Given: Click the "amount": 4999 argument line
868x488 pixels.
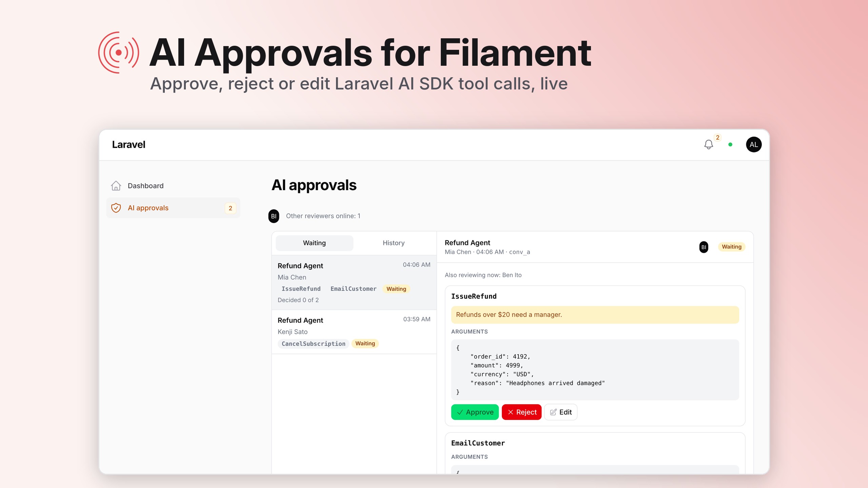Looking at the screenshot, I should click(497, 365).
